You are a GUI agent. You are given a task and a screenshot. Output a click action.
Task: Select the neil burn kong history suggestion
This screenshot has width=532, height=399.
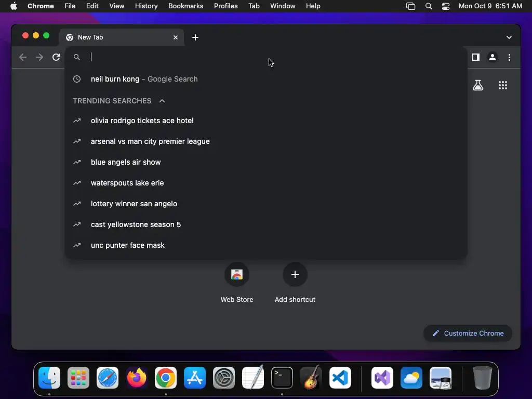pyautogui.click(x=265, y=79)
